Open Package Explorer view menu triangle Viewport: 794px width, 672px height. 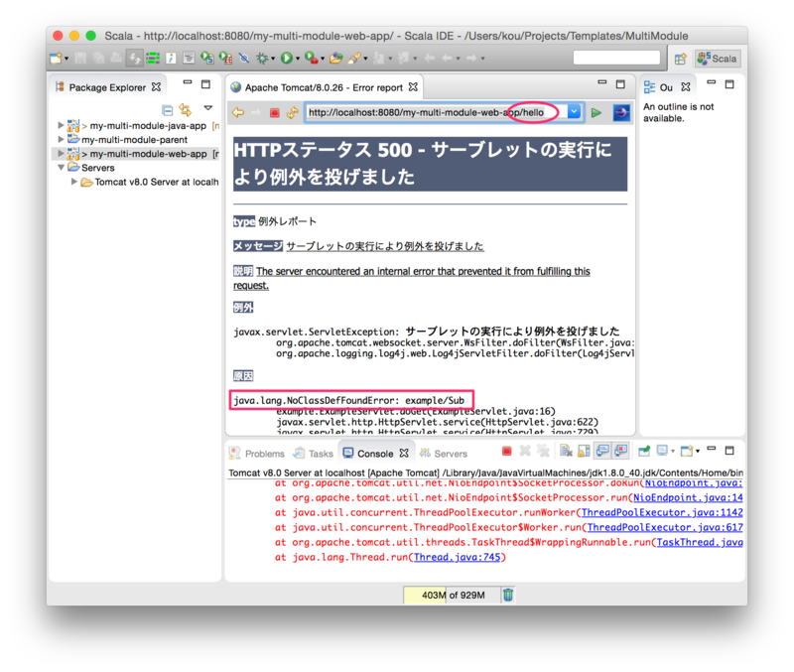click(x=208, y=108)
